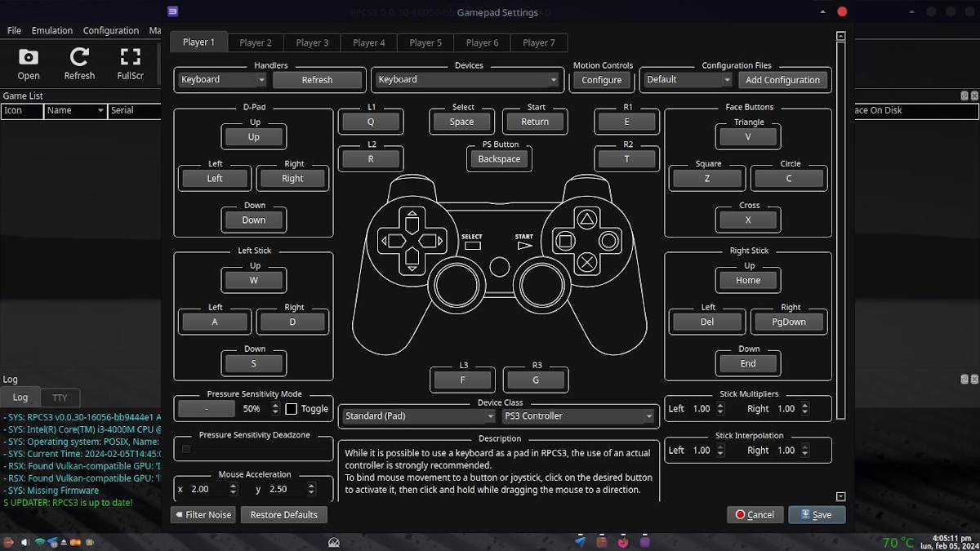Open the Configuration Files Default dropdown
This screenshot has width=980, height=551.
coord(688,80)
